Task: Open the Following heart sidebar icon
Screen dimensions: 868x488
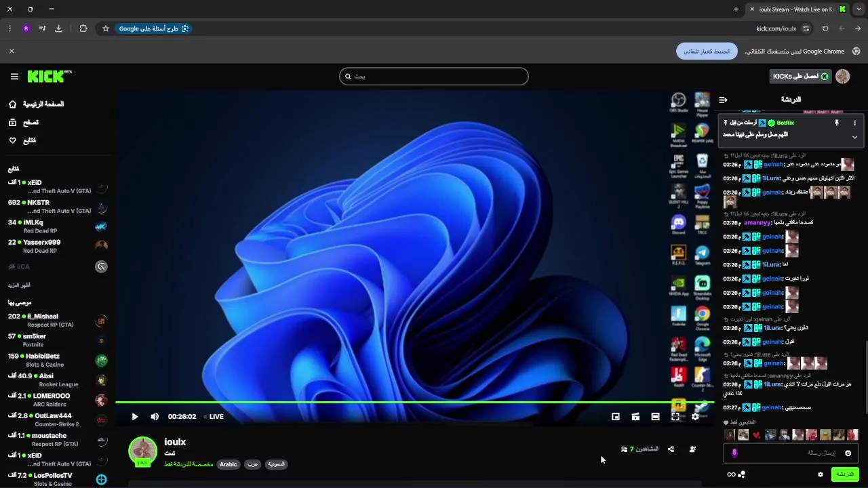Action: click(x=12, y=140)
